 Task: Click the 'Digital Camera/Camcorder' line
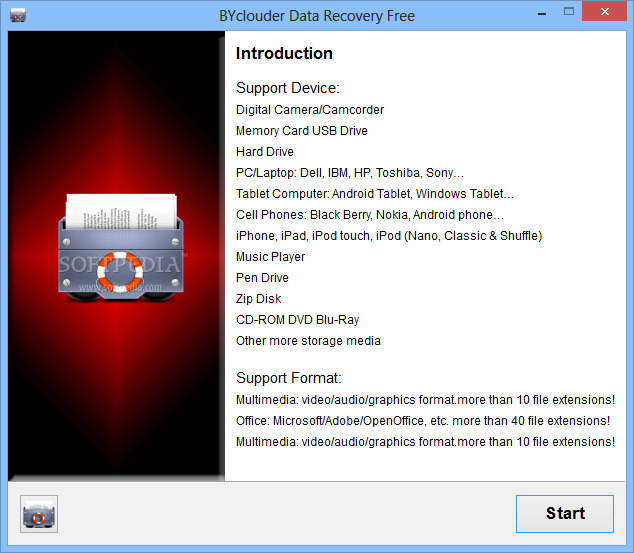[x=310, y=110]
